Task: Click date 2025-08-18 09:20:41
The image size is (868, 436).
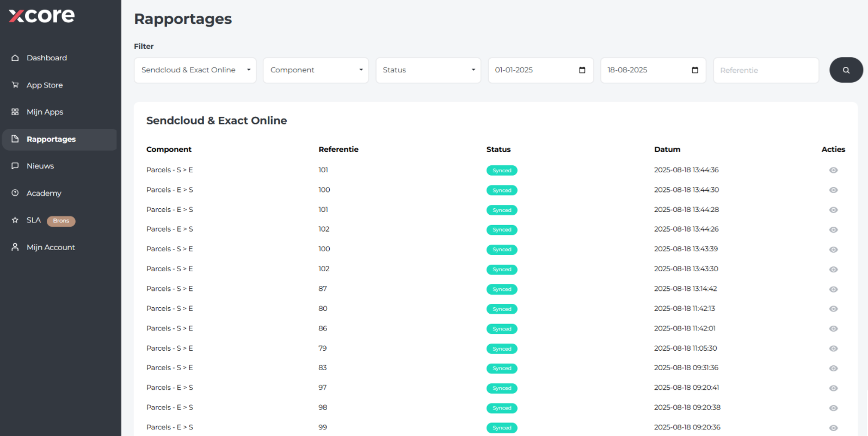Action: tap(687, 388)
